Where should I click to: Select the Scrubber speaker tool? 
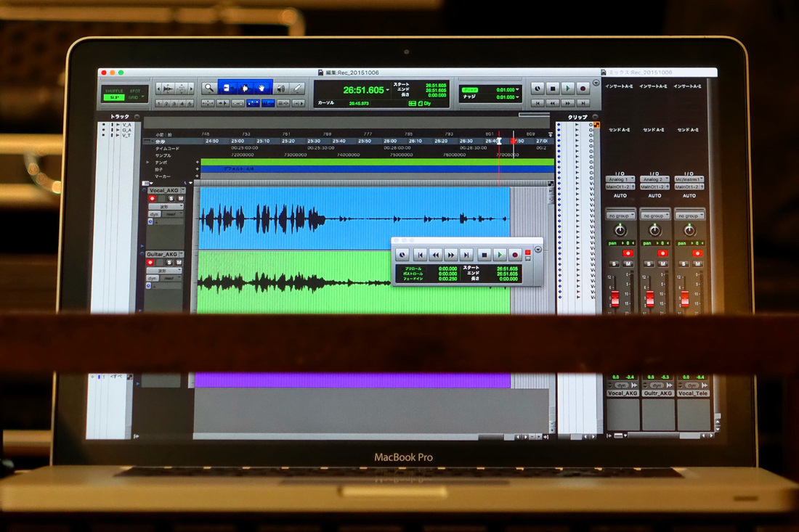[280, 89]
